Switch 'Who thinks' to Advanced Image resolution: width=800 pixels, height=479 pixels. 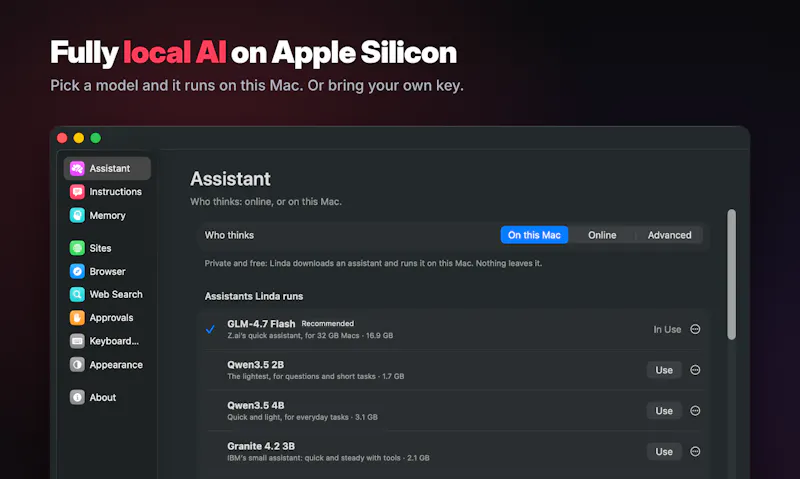[x=669, y=235]
